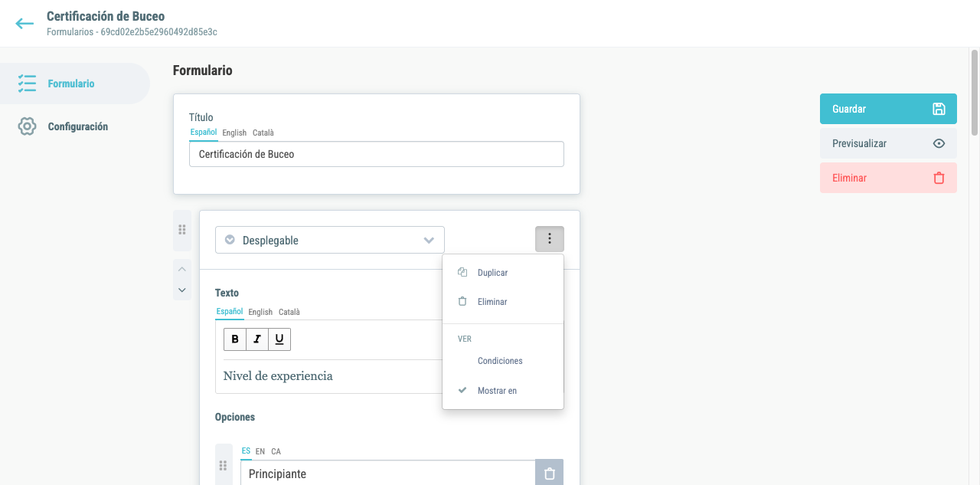This screenshot has width=980, height=485.
Task: Select Català tab under Texto
Action: pyautogui.click(x=289, y=312)
